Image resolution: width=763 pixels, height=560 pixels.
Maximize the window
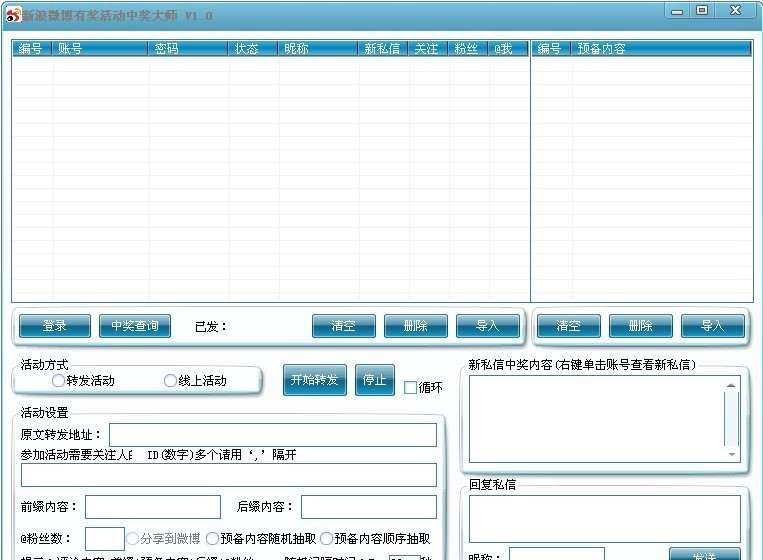702,11
